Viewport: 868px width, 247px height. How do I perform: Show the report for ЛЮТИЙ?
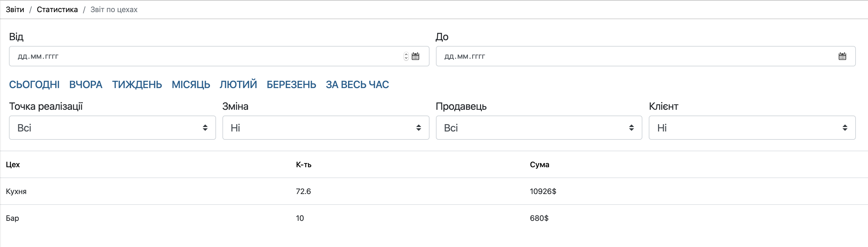click(x=238, y=85)
